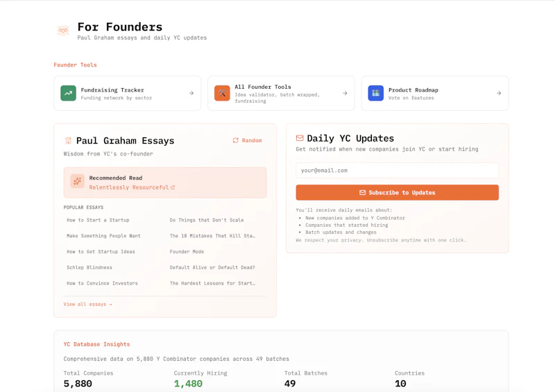Viewport: 555px width, 392px height.
Task: Click the envelope icon beside Daily YC Updates
Action: click(x=300, y=138)
